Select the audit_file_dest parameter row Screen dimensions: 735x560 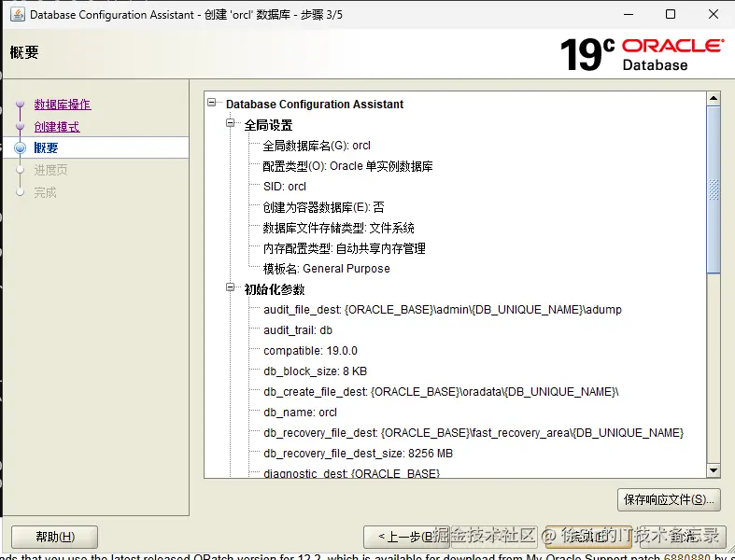point(443,310)
